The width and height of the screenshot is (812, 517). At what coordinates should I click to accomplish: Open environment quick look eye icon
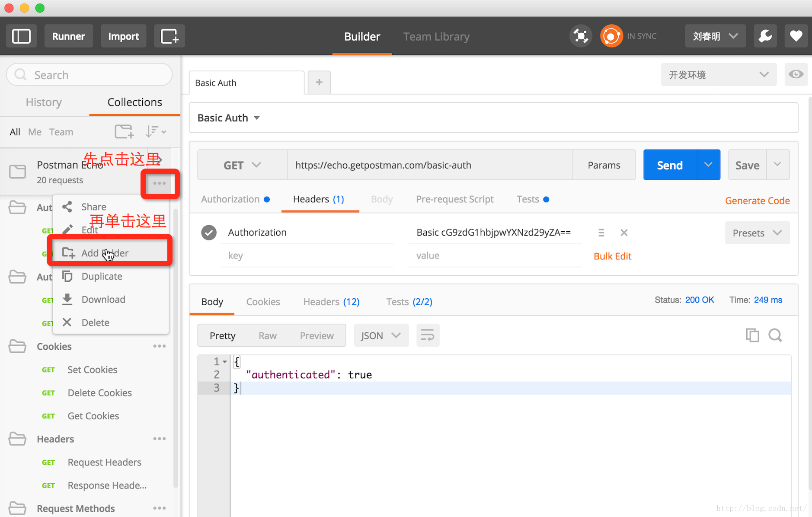point(796,74)
